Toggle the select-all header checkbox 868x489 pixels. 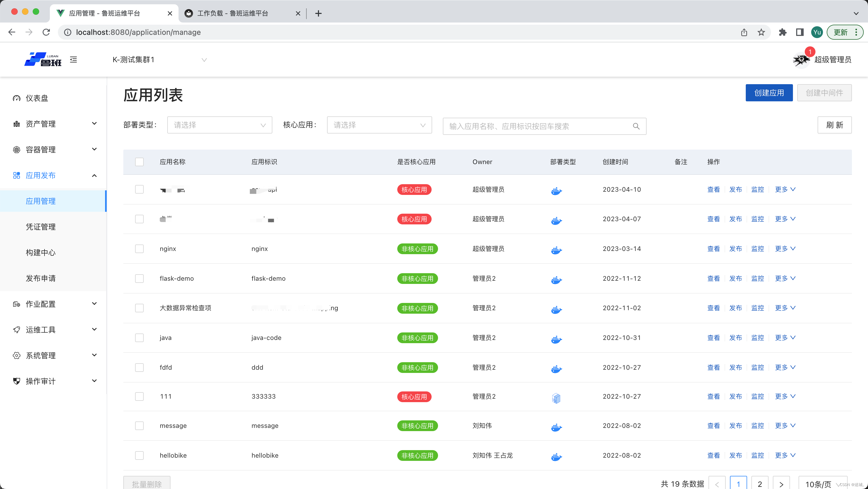pos(139,162)
